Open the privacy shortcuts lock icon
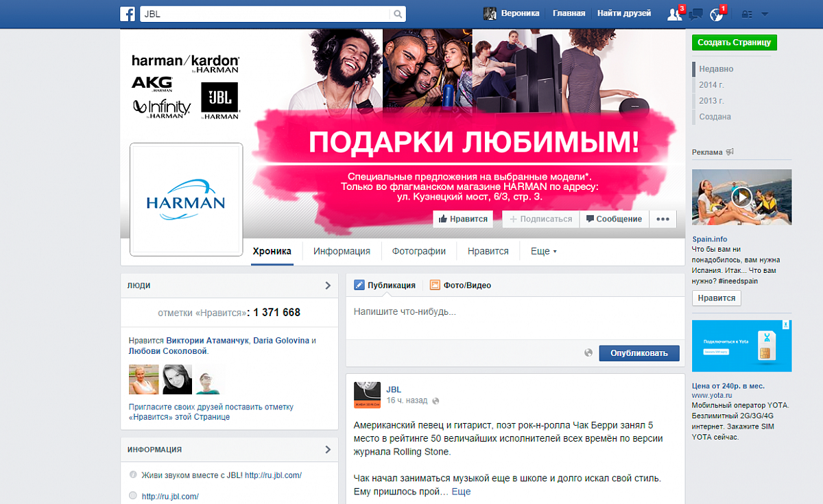This screenshot has height=504, width=823. tap(747, 14)
